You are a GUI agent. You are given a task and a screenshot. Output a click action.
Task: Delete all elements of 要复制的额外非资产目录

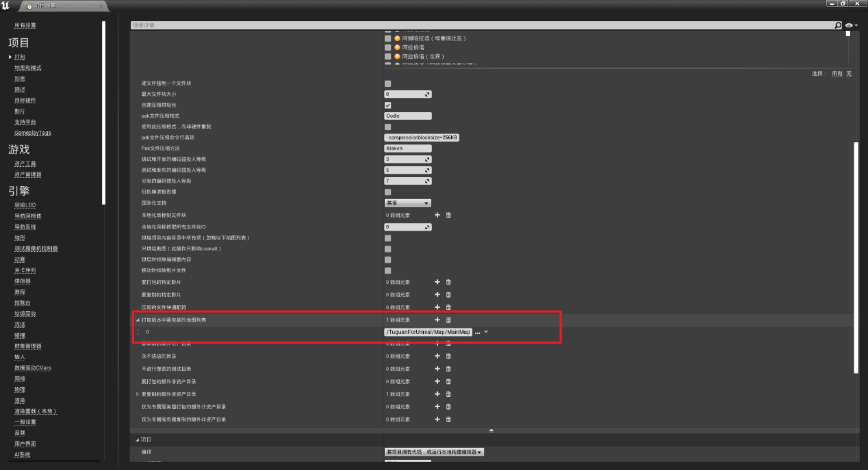click(448, 394)
